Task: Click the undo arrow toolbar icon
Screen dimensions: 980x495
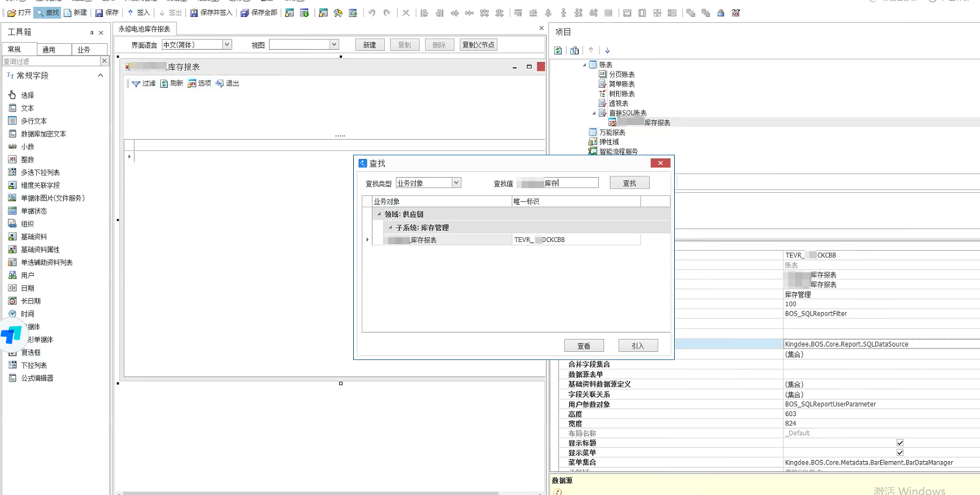Action: point(372,13)
